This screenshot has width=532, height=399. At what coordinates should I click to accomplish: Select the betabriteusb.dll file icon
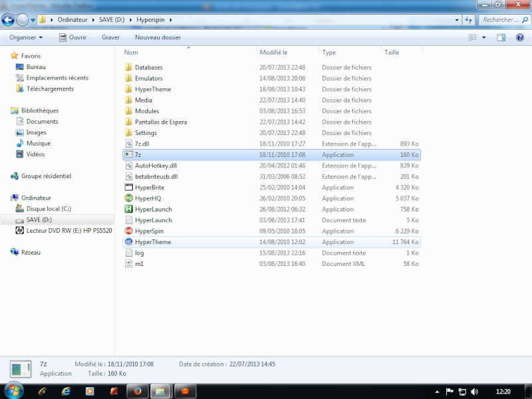[128, 176]
